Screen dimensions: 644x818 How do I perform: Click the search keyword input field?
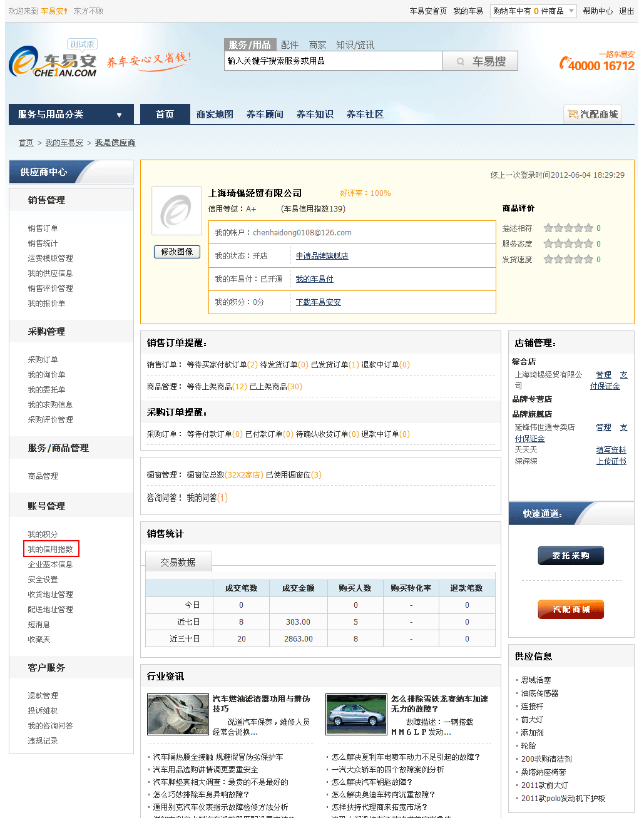pyautogui.click(x=333, y=61)
